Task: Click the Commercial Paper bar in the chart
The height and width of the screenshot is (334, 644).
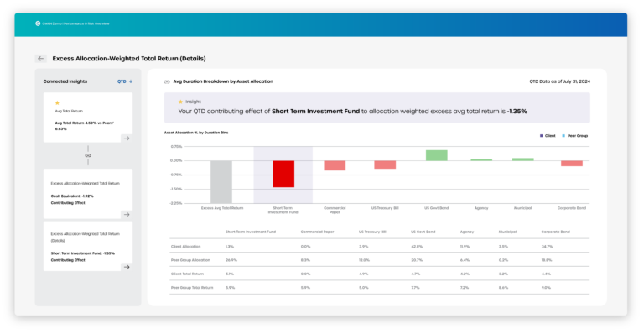Action: (335, 165)
